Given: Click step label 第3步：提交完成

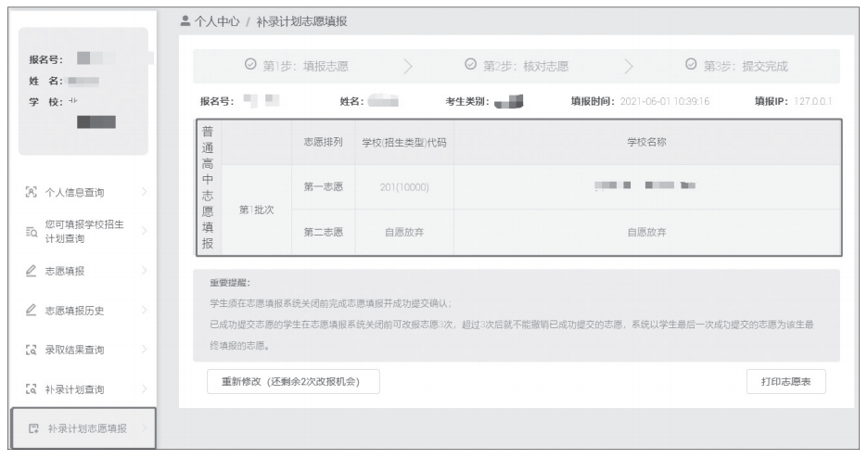Looking at the screenshot, I should (746, 66).
